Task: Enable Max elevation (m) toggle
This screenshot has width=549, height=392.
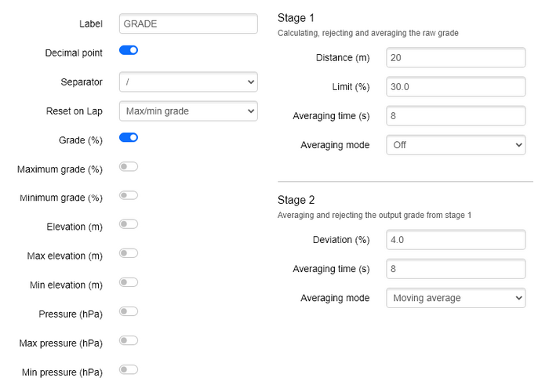Action: [129, 253]
